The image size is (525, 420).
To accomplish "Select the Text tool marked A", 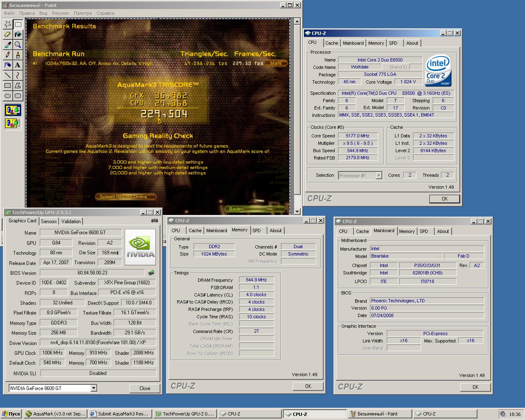I will [x=18, y=65].
